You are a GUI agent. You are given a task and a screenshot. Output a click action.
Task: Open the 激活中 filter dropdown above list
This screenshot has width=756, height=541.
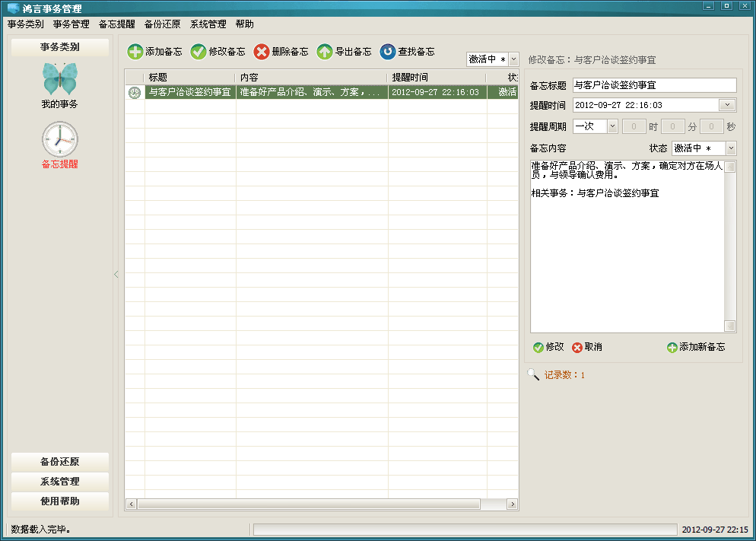tap(514, 59)
